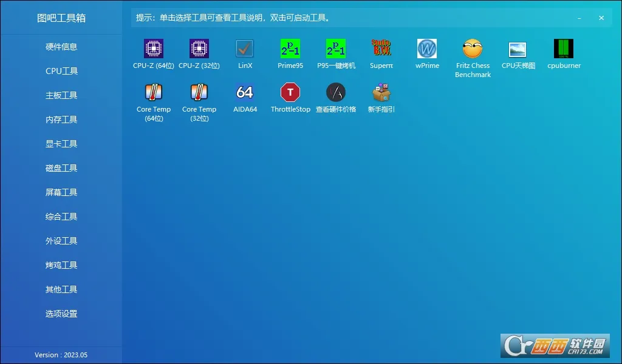Screen dimensions: 622x364
Task: Go to the 磁盘工具 section
Action: [x=61, y=168]
